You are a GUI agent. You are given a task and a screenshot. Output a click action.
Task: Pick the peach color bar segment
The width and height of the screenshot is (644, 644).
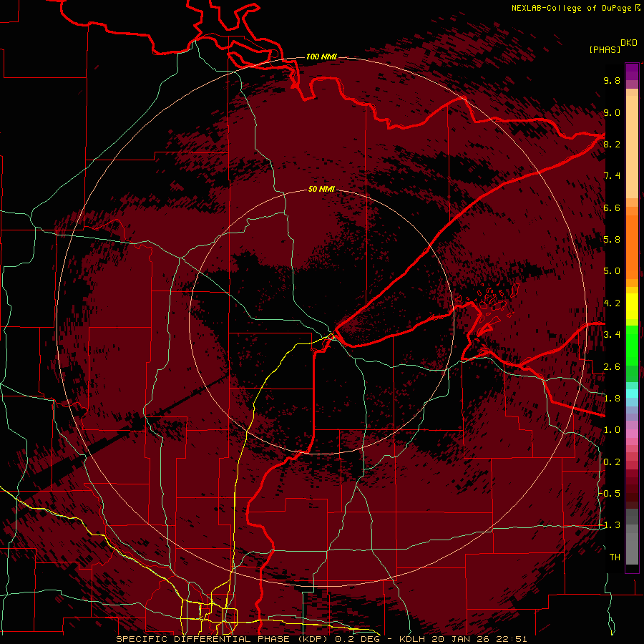click(632, 147)
